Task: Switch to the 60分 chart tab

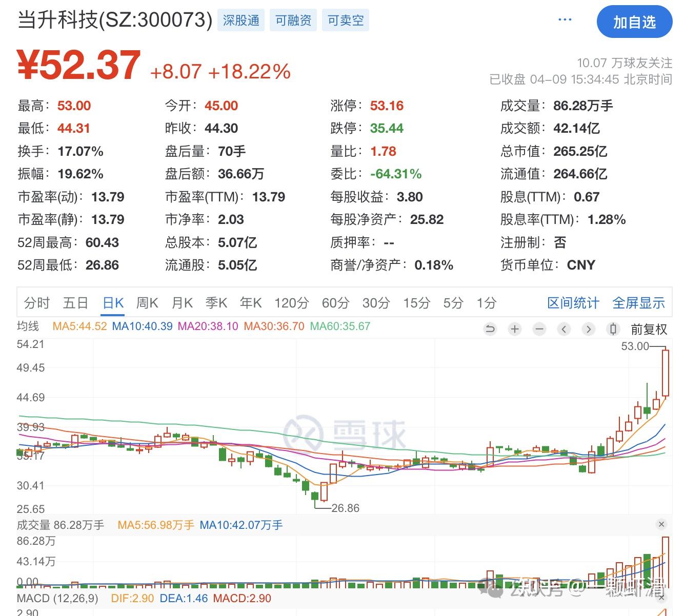Action: tap(336, 303)
